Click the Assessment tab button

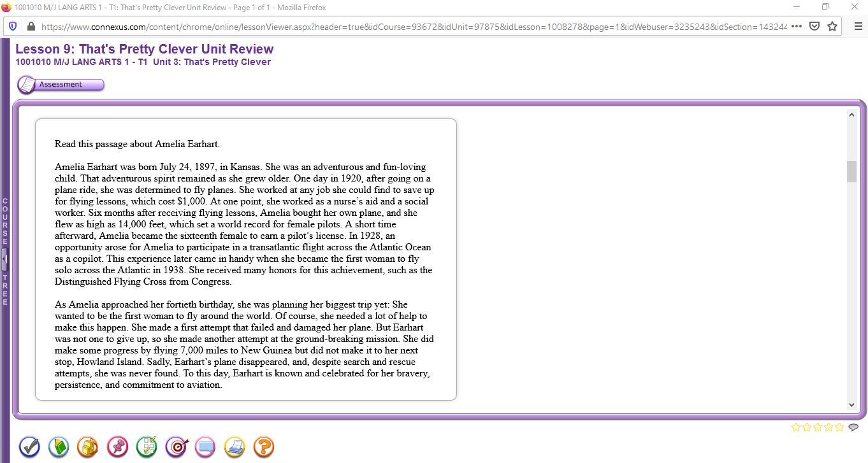point(61,85)
